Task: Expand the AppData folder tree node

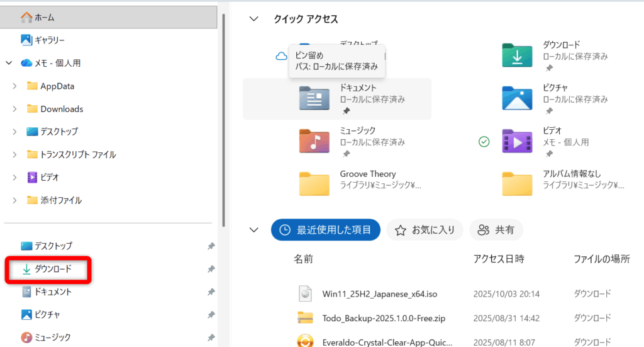Action: [x=14, y=86]
